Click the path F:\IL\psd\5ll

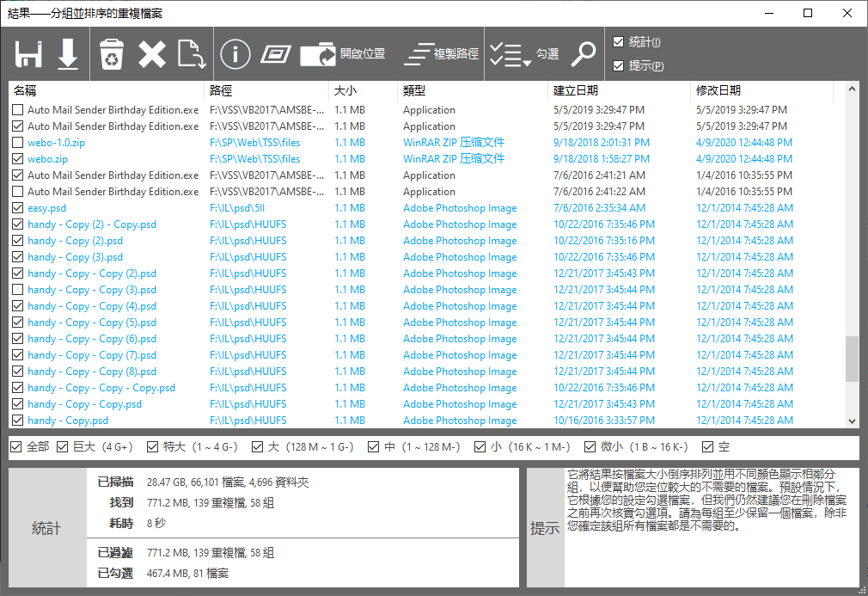[237, 208]
